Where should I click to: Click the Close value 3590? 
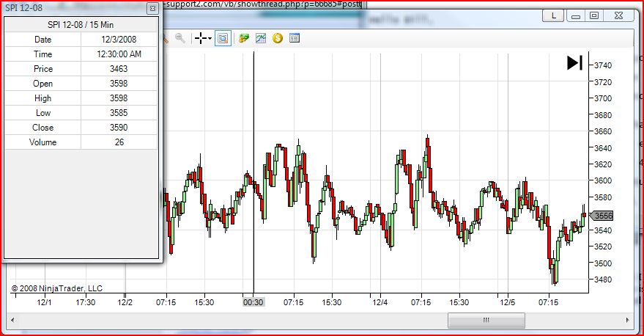pyautogui.click(x=119, y=128)
